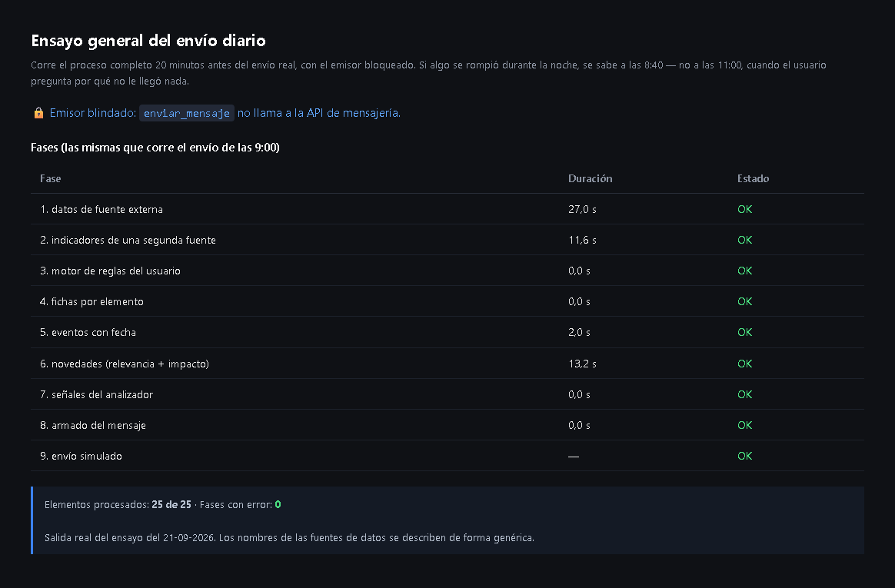The image size is (895, 588).
Task: Click the "27,0 s" duration value
Action: [x=582, y=209]
